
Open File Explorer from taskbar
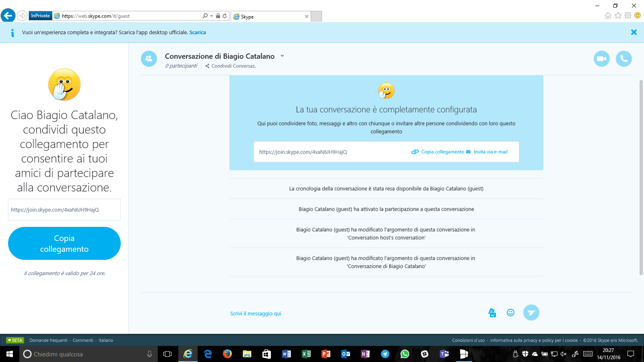click(x=247, y=354)
